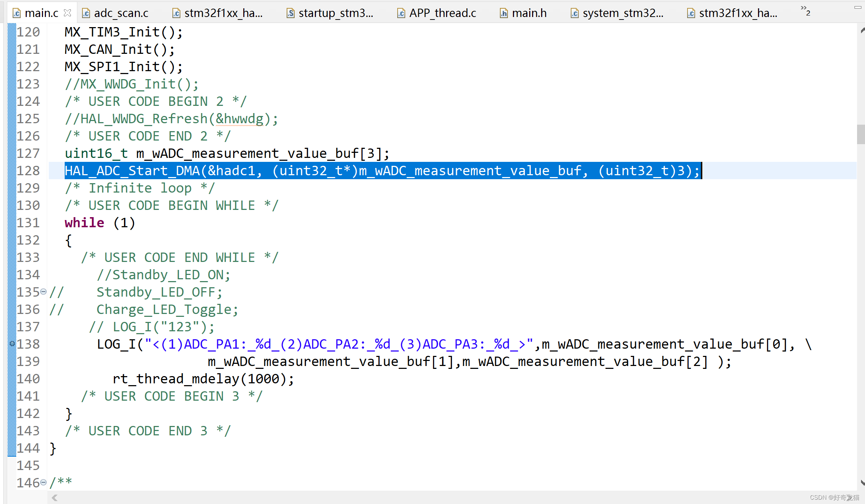Click the startup assembly file icon

[291, 13]
